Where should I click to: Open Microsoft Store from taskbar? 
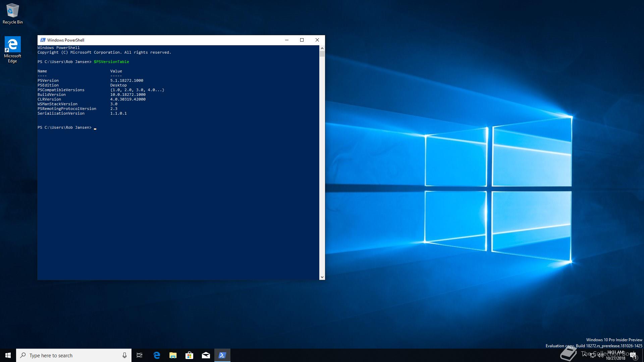[190, 355]
